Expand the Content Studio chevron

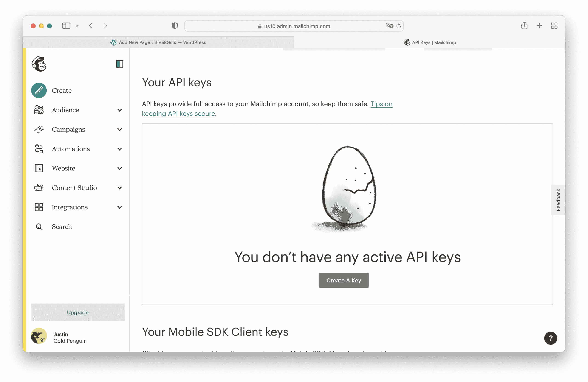coord(120,188)
